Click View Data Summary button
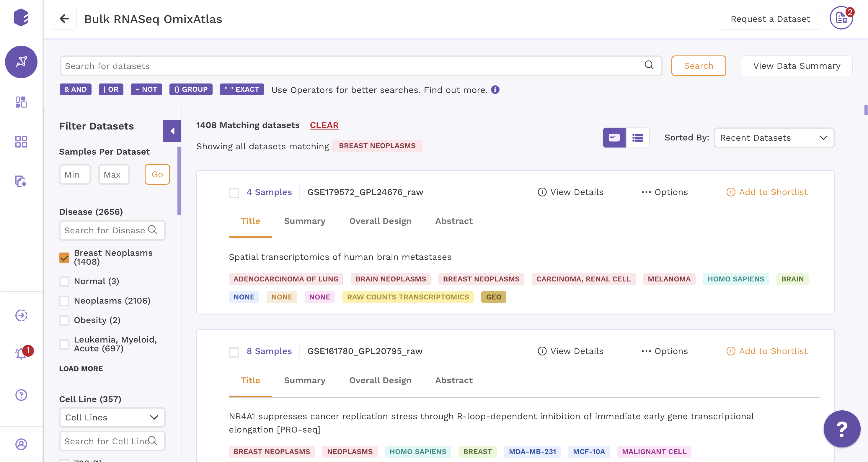The width and height of the screenshot is (868, 462). tap(797, 66)
